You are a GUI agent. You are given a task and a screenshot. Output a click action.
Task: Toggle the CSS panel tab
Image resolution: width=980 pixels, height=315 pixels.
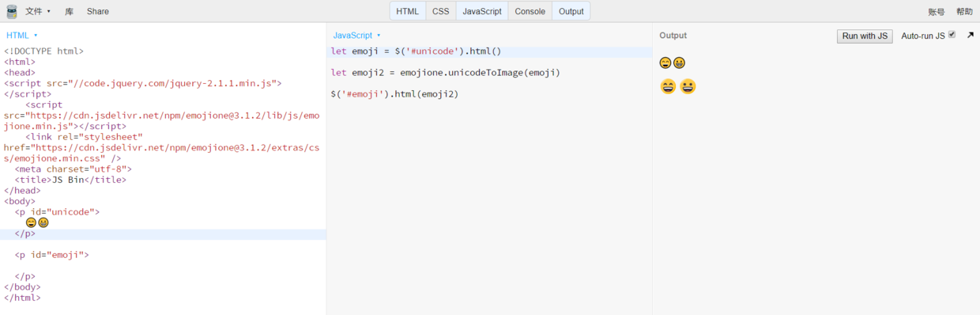[x=440, y=11]
